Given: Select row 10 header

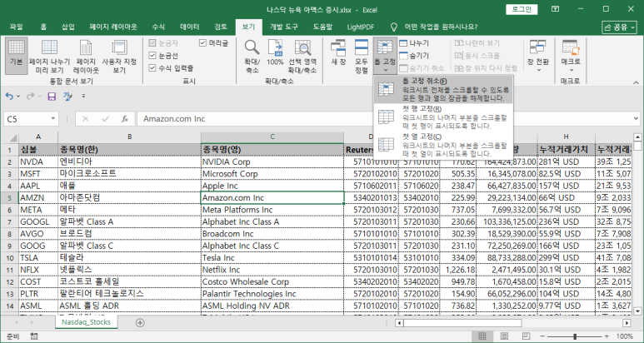Looking at the screenshot, I should [x=9, y=257].
